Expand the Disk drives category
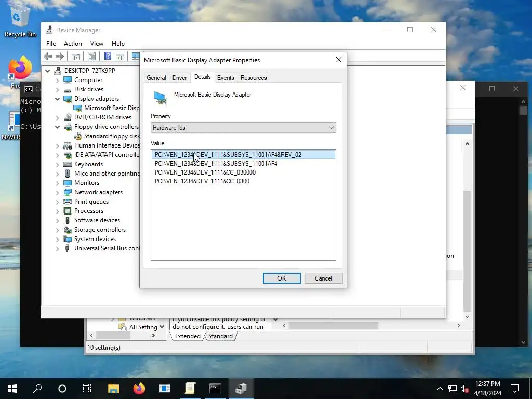Viewport: 532px width, 399px height. (57, 89)
